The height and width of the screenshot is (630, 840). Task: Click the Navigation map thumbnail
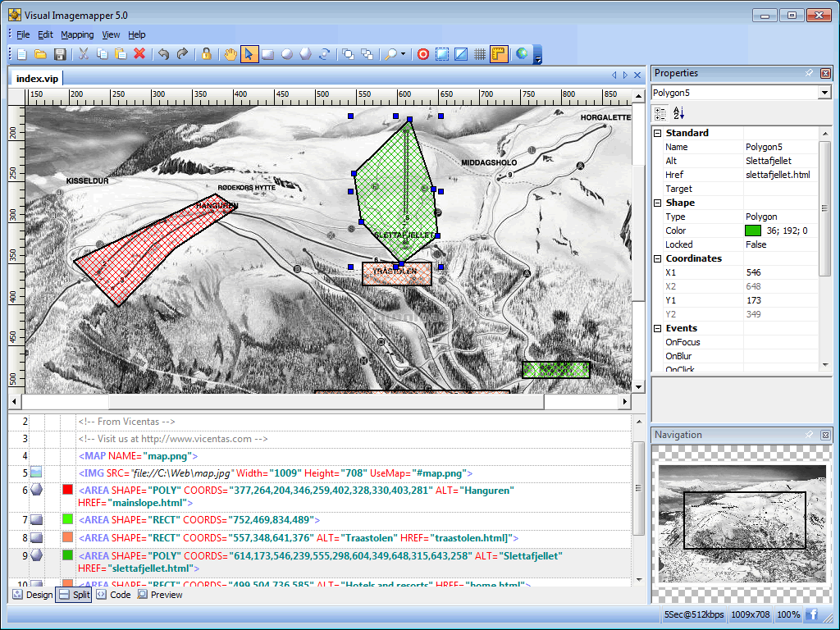[x=742, y=523]
